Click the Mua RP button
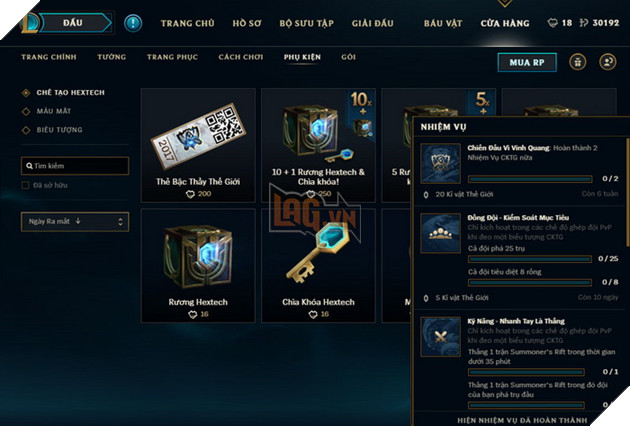The image size is (630, 426). point(527,62)
